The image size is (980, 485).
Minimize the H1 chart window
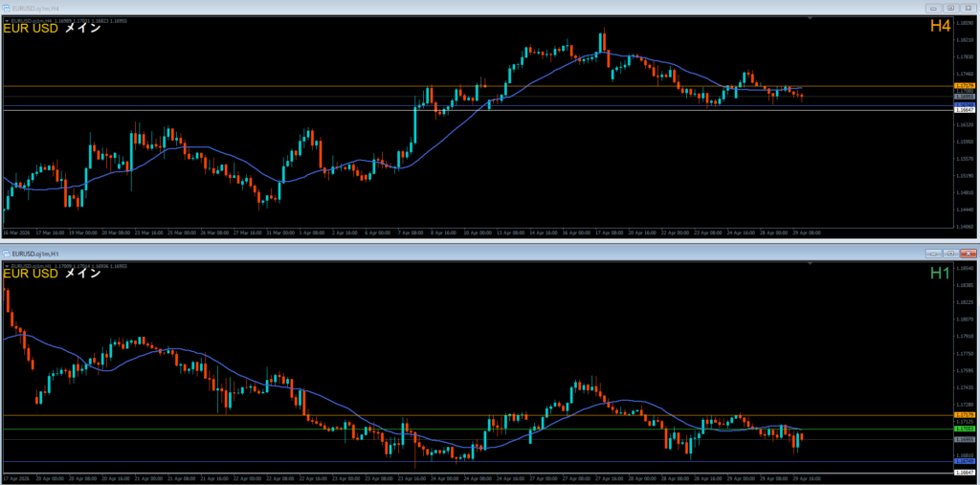click(x=934, y=254)
